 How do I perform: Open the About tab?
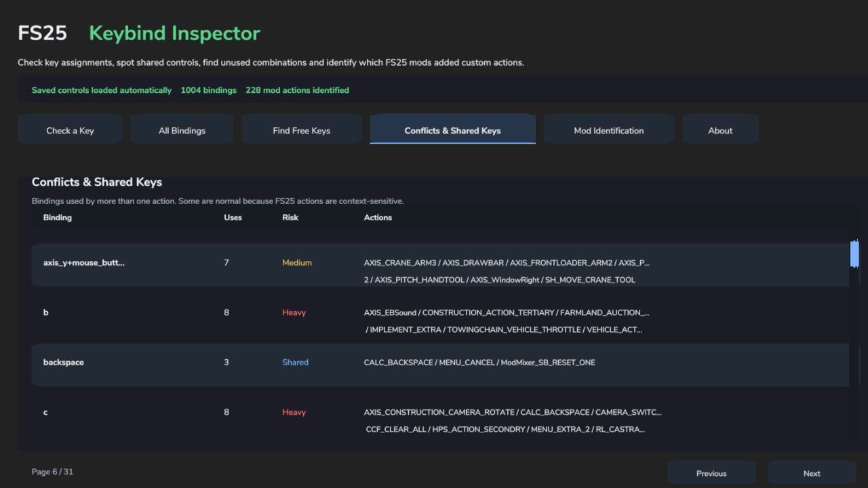click(720, 130)
